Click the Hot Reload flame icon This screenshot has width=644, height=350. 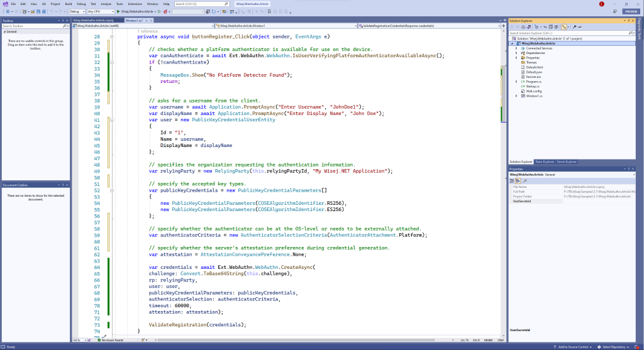(165, 11)
